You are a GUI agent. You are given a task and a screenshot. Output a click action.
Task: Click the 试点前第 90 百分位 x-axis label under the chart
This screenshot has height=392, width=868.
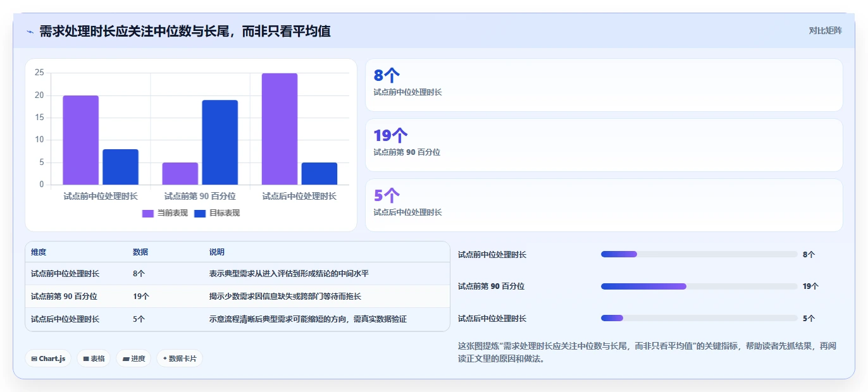click(x=200, y=196)
